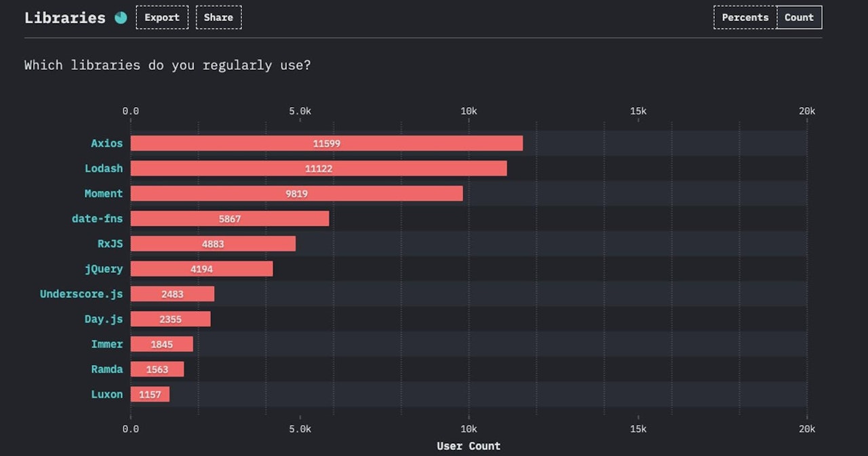
Task: Open the jQuery library label
Action: click(104, 269)
